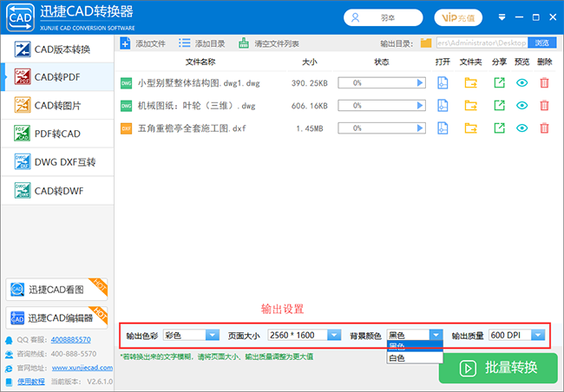564x392 pixels.
Task: Click the yellow output folder icon
Action: [426, 43]
